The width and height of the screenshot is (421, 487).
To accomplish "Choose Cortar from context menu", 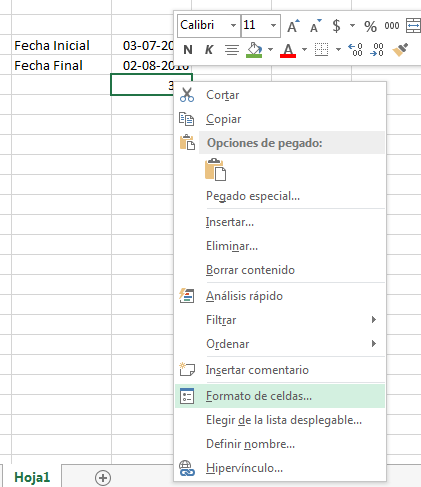I will tap(279, 95).
